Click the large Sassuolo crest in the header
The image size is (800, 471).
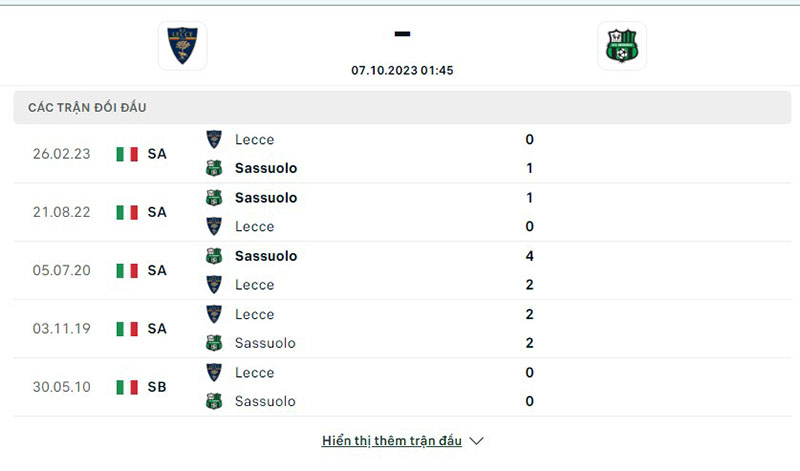[x=622, y=46]
